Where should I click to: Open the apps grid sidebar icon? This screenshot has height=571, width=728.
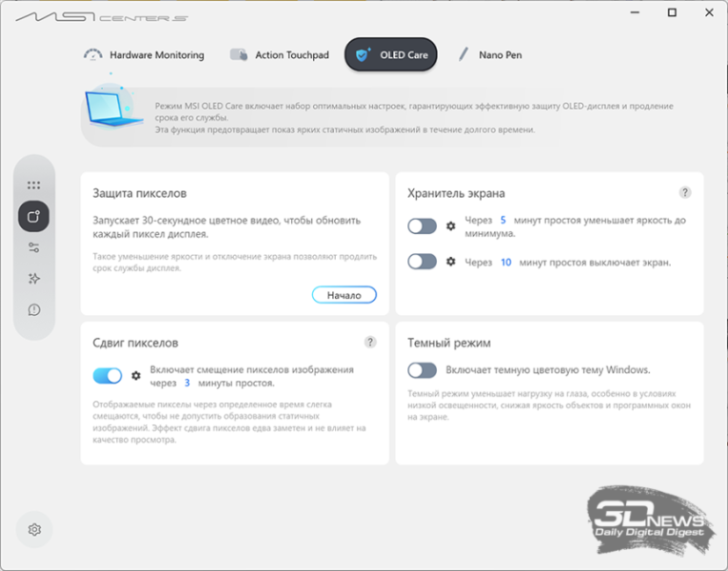33,186
